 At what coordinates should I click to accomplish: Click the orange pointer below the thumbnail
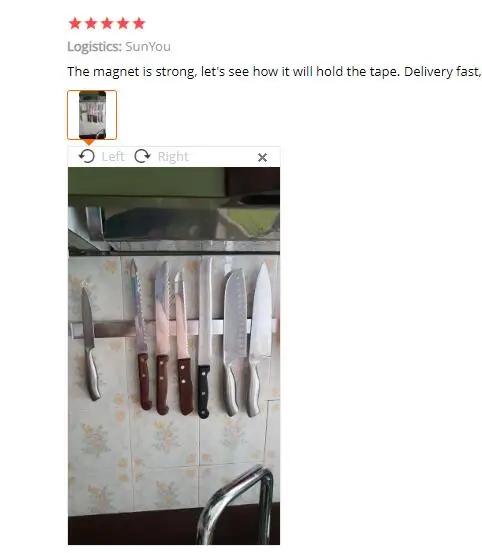point(89,142)
